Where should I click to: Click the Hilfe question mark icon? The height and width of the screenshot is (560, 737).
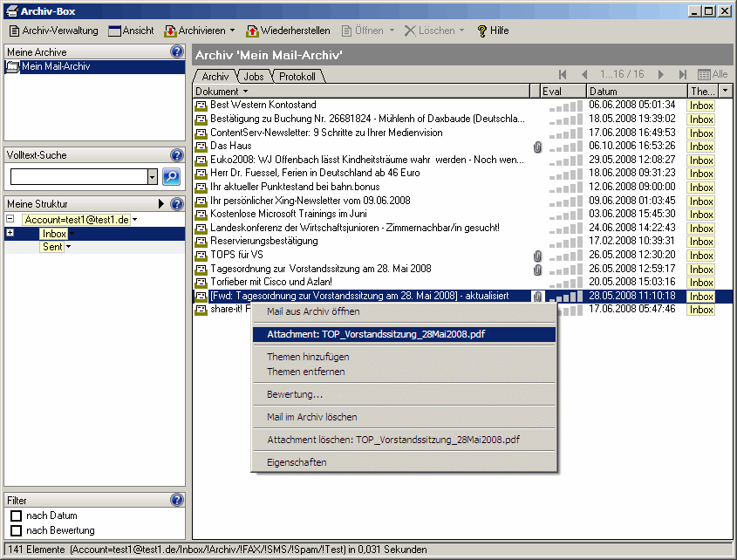coord(481,31)
